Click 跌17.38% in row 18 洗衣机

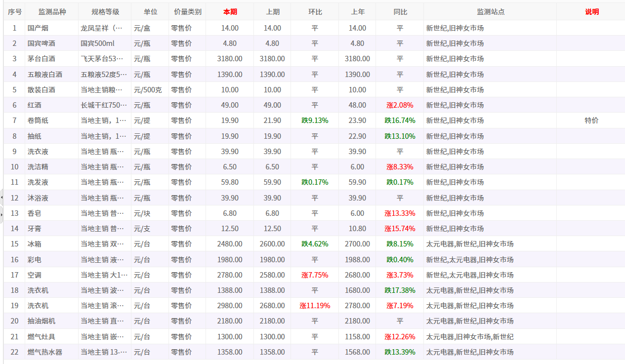(x=400, y=290)
